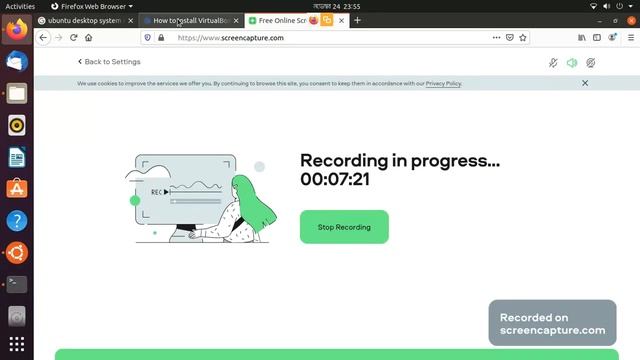Open Terminal from the dock
640x360 pixels.
coord(17,284)
